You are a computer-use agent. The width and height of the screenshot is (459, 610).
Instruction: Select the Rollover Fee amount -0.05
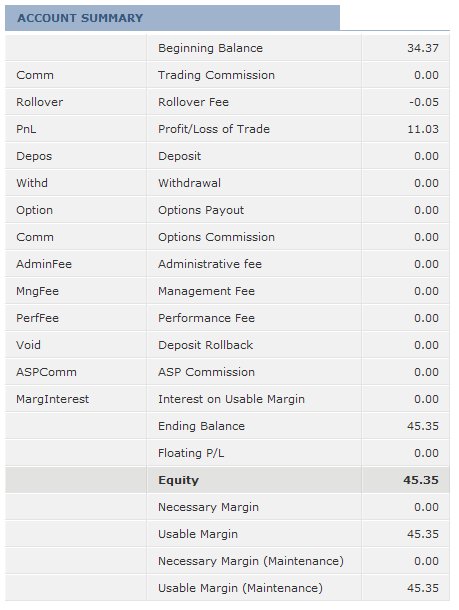424,102
